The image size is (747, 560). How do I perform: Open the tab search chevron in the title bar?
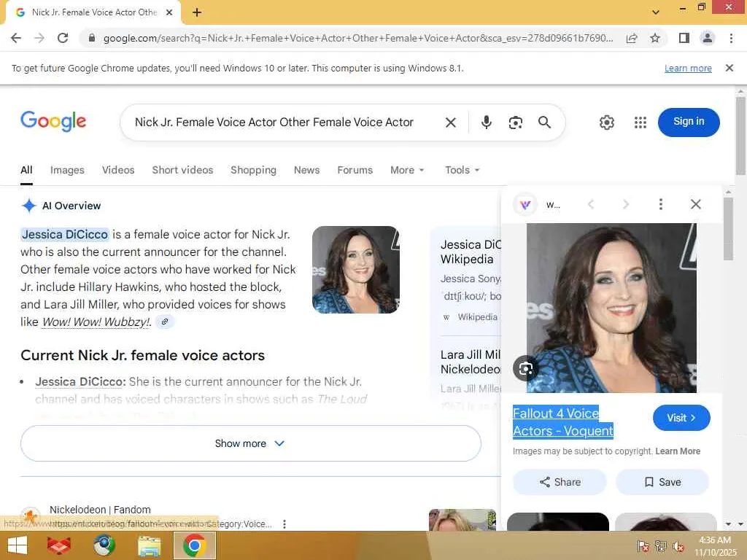(656, 12)
